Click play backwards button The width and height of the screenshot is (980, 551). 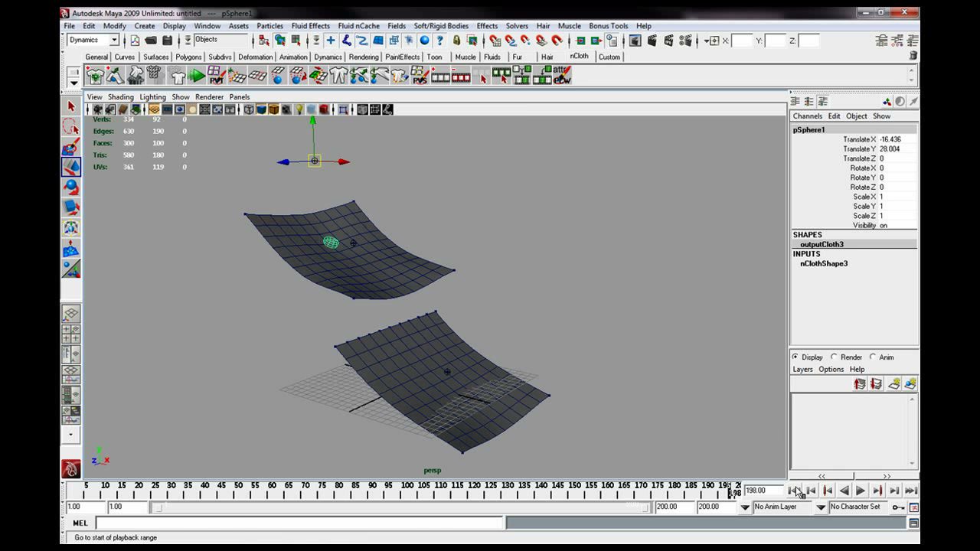844,491
